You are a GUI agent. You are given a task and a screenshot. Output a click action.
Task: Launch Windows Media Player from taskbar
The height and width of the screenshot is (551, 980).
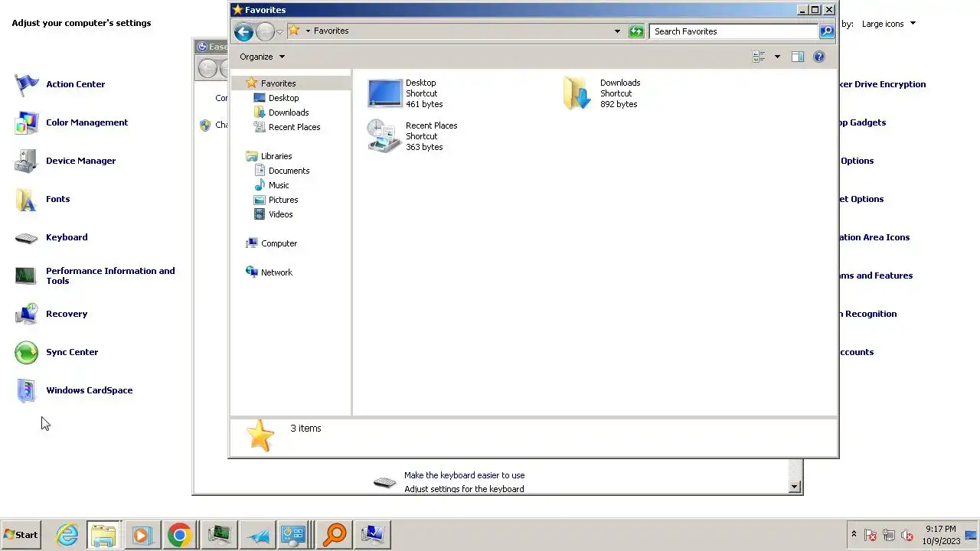pos(141,535)
